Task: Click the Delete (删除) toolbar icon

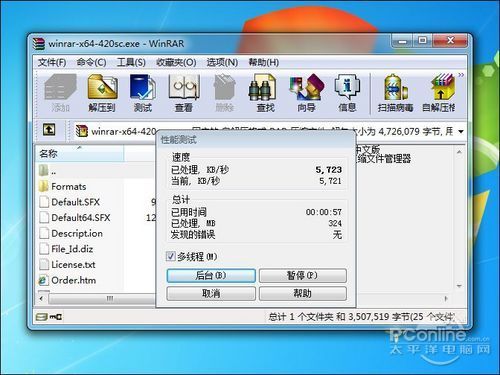Action: pyautogui.click(x=225, y=93)
